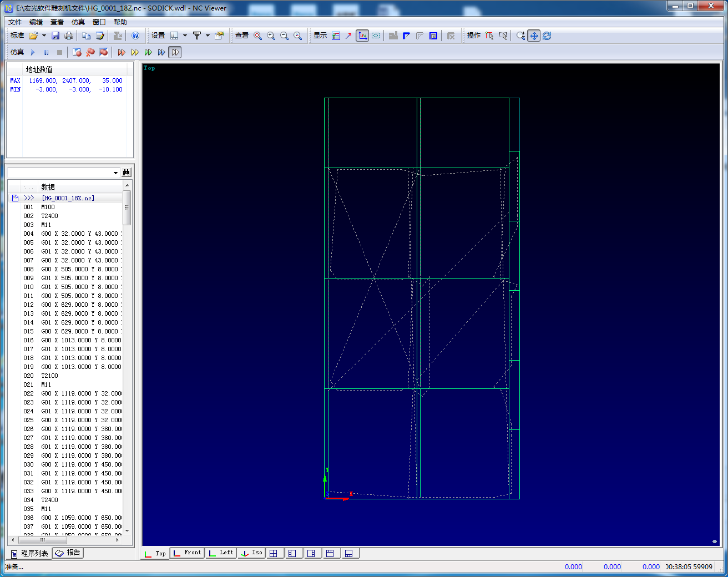The image size is (728, 577).
Task: Open the settings list icon
Action: (x=174, y=36)
